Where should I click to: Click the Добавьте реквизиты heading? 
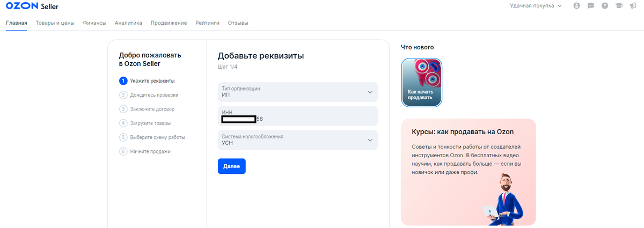(x=261, y=56)
